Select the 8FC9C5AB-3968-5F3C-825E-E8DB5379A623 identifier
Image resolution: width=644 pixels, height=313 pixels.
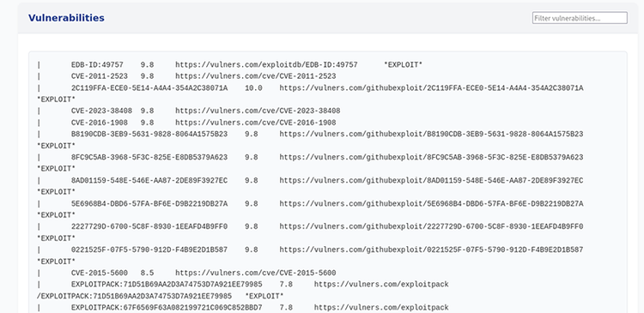pyautogui.click(x=149, y=158)
